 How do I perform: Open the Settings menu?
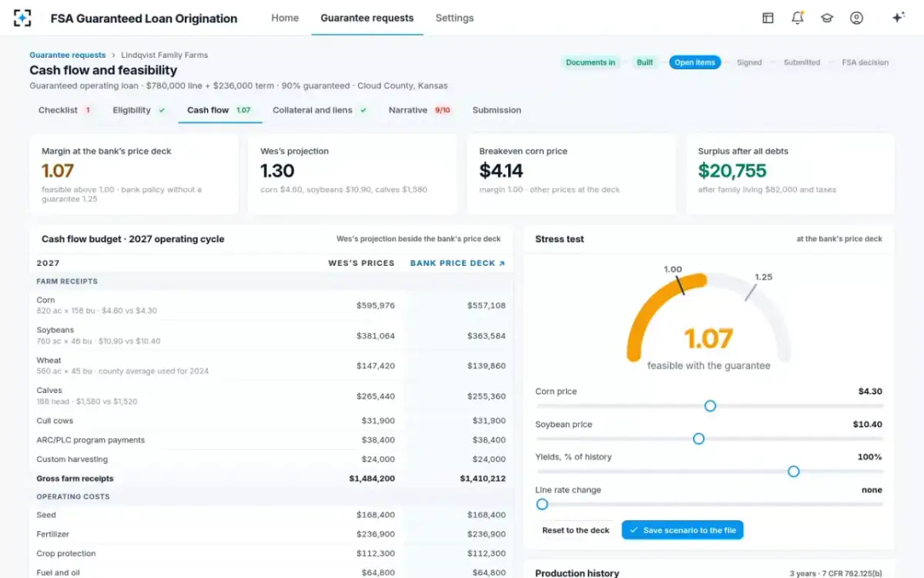point(454,18)
